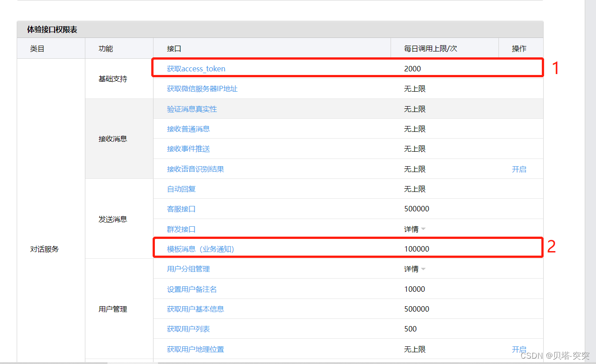Expand 详情 dropdown in 群发接口 row
The image size is (596, 364).
(415, 229)
